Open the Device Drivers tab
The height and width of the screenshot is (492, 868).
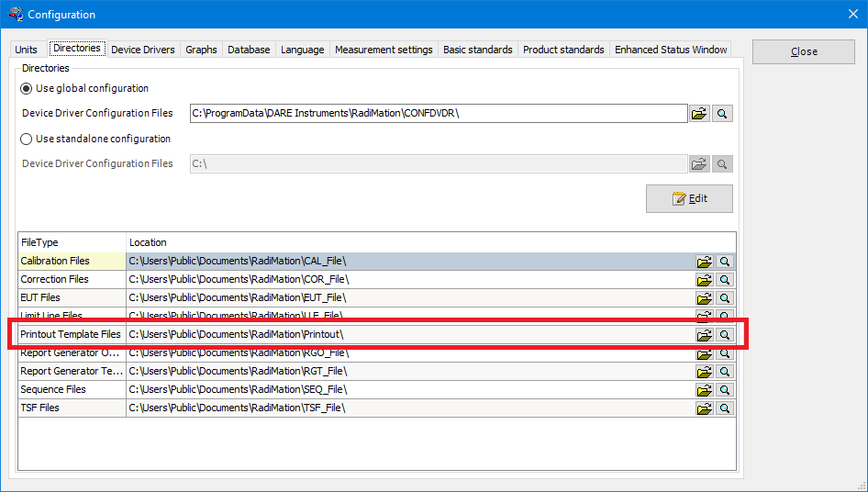coord(143,50)
